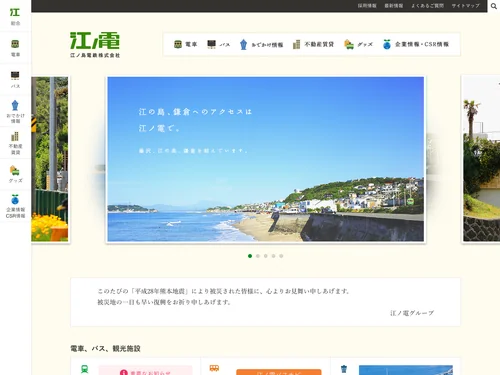The width and height of the screenshot is (500, 375).
Task: Select the fifth carousel dot
Action: click(281, 256)
